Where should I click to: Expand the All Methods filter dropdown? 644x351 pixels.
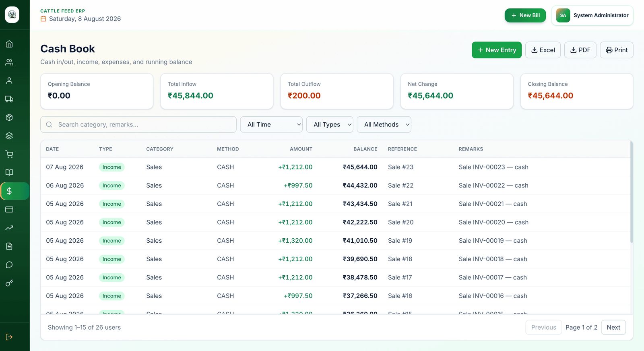(384, 124)
